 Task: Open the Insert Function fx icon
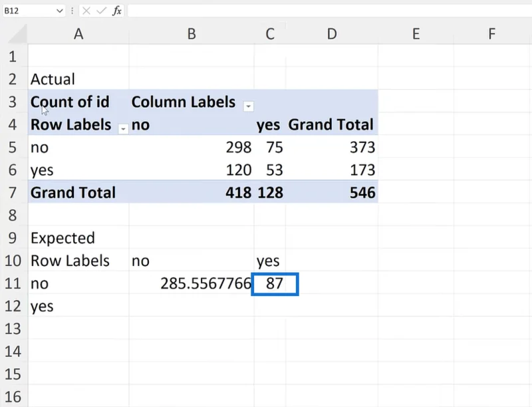(117, 11)
